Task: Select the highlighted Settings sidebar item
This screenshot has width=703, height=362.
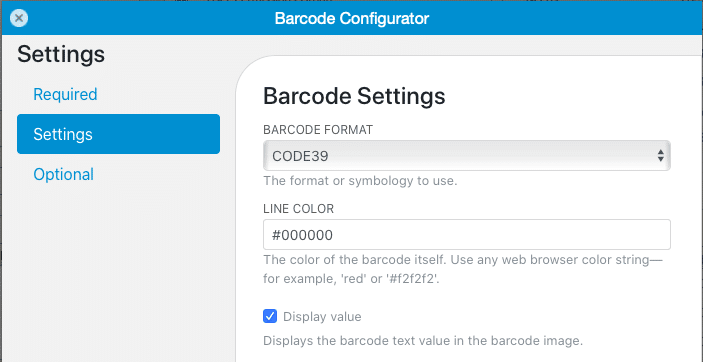Action: click(118, 134)
